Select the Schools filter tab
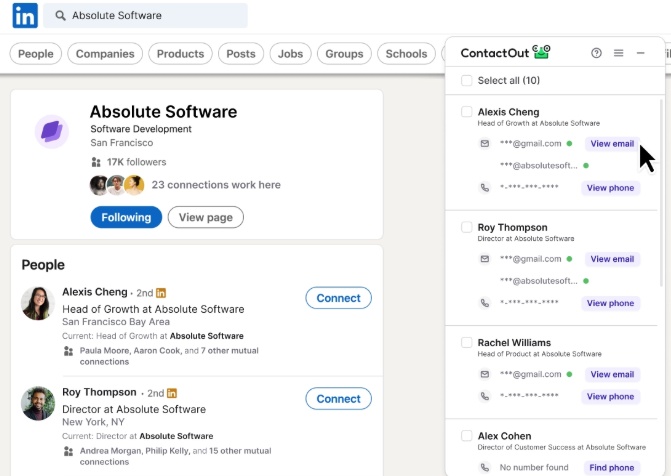This screenshot has height=476, width=671. [406, 54]
